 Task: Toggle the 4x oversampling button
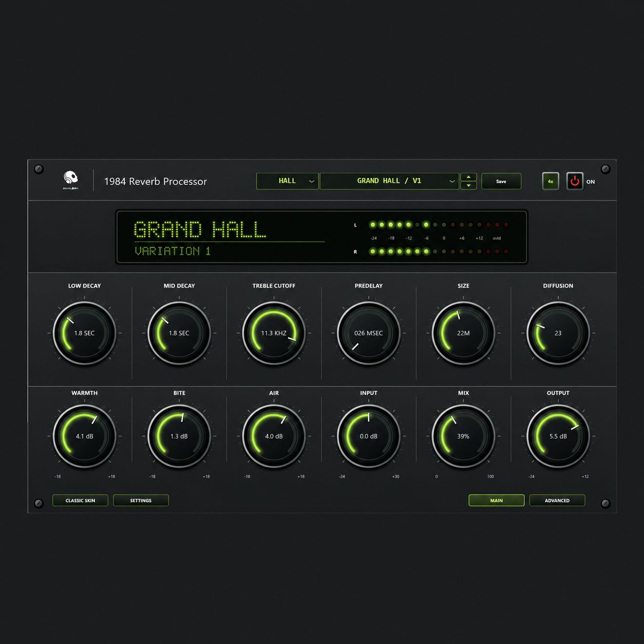click(x=551, y=181)
